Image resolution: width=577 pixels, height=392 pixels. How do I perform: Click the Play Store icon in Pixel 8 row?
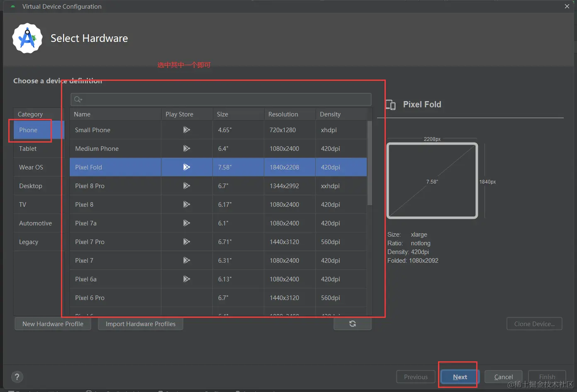[187, 204]
